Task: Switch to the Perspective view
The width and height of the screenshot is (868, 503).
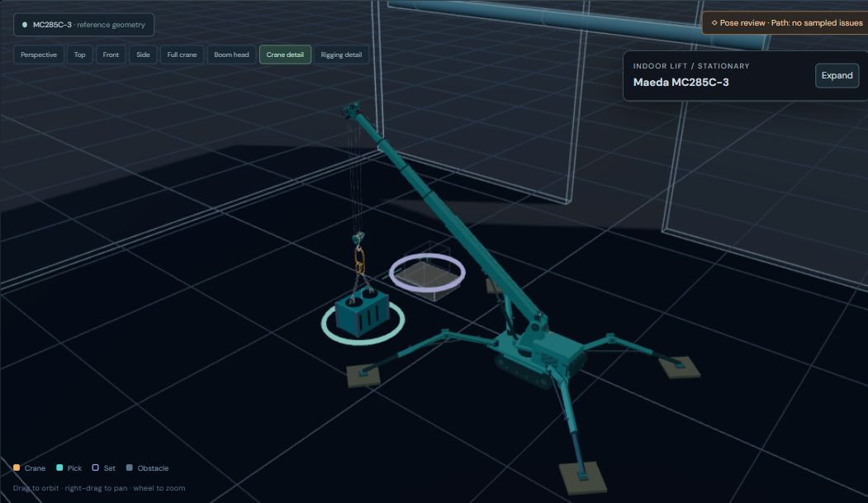Action: point(39,55)
